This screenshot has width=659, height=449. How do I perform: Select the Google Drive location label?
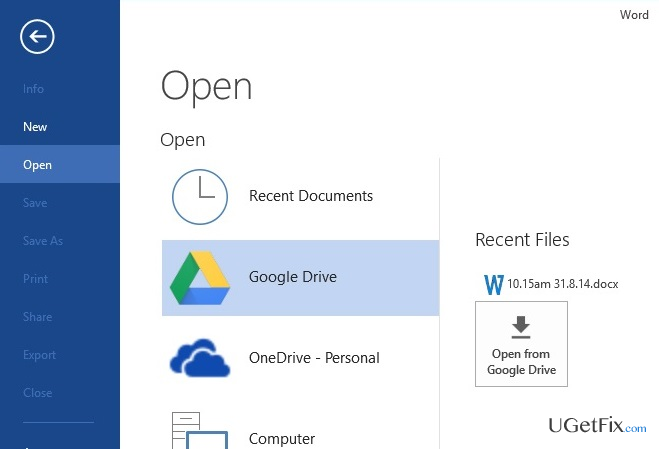[x=293, y=277]
